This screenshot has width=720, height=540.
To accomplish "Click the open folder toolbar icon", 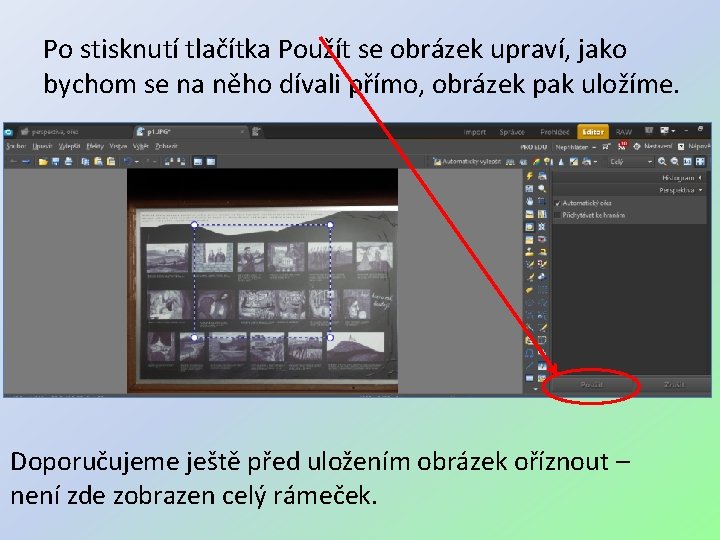I will click(x=43, y=162).
